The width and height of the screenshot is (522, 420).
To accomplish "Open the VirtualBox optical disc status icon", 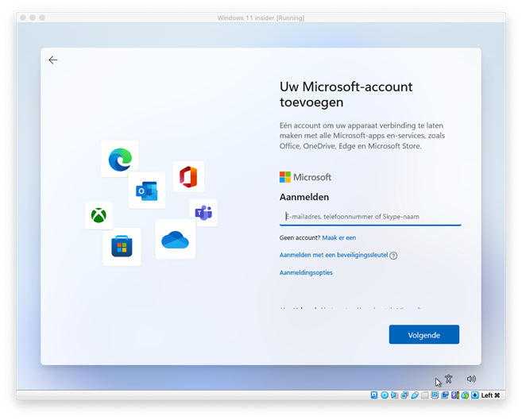I will point(385,395).
